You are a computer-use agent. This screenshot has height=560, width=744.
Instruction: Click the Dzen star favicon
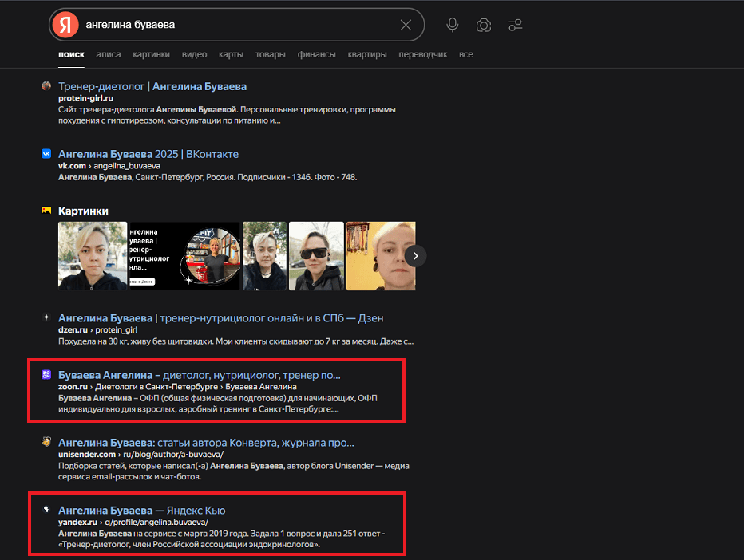point(46,317)
